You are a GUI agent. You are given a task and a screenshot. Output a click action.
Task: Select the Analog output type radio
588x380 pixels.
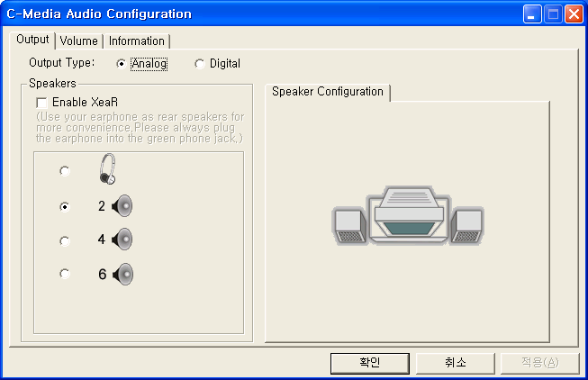[x=121, y=64]
